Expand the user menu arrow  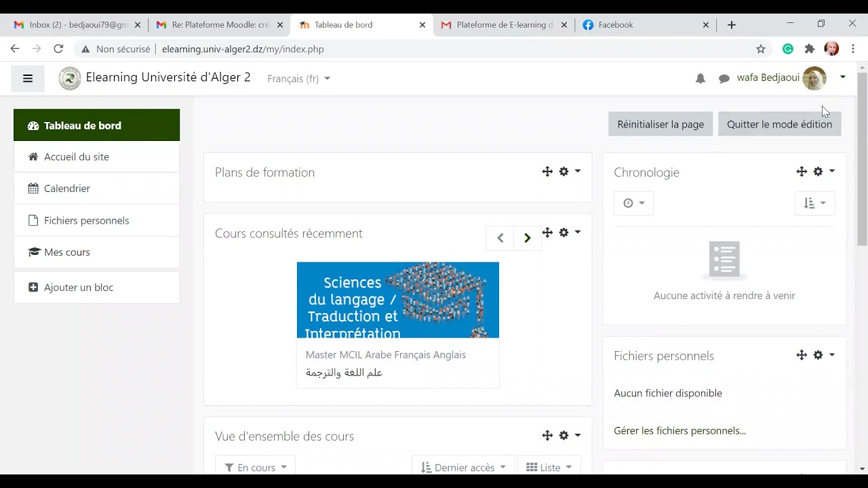[x=842, y=77]
